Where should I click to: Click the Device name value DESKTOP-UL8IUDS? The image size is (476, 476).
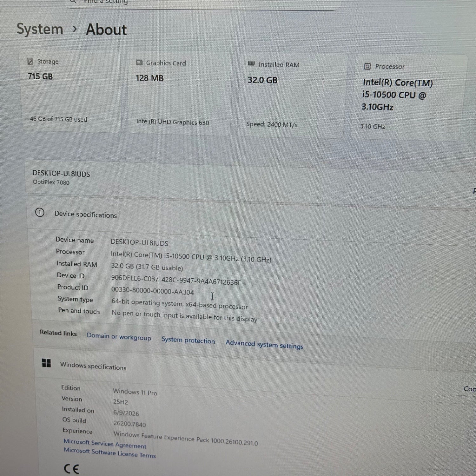coord(139,243)
